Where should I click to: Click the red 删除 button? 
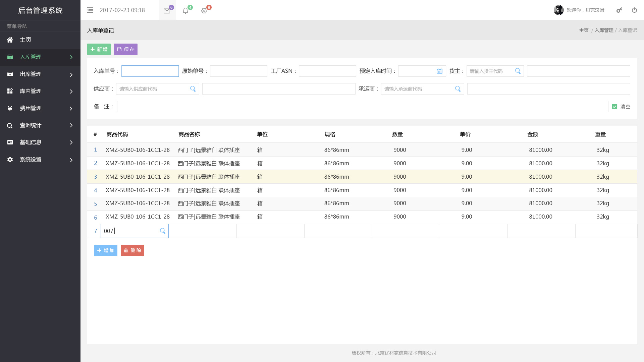pyautogui.click(x=132, y=250)
